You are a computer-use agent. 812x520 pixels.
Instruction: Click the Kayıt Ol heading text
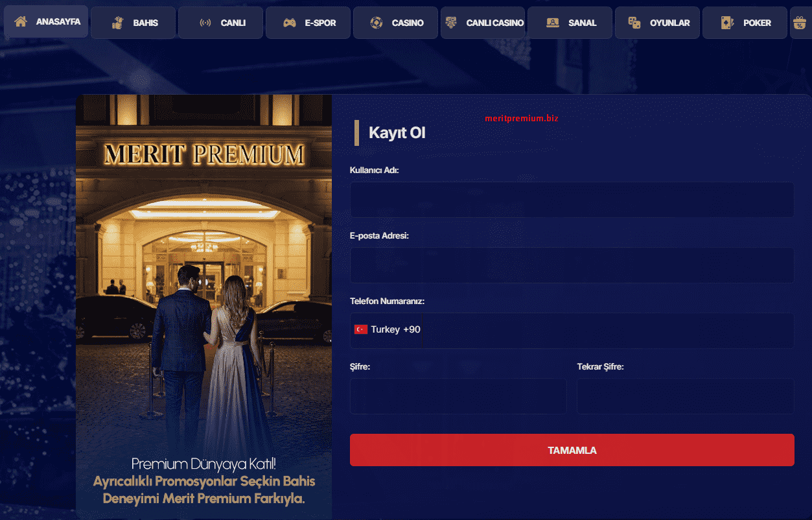coord(397,132)
